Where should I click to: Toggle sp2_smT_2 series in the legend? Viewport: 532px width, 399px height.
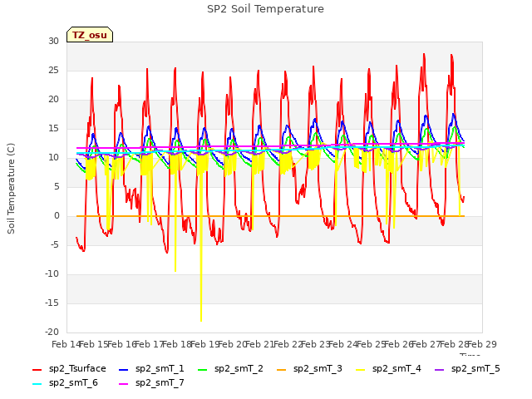coord(230,369)
